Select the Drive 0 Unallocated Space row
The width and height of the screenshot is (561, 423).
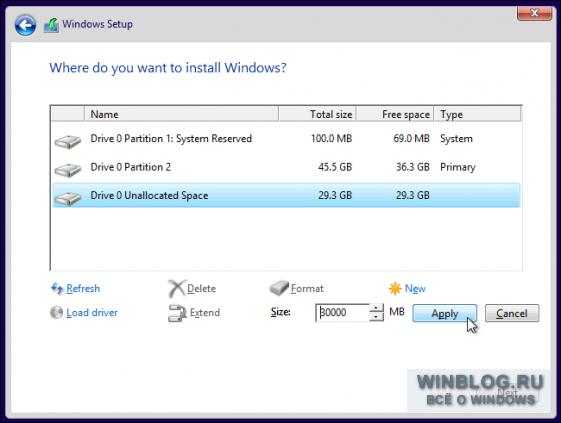286,195
